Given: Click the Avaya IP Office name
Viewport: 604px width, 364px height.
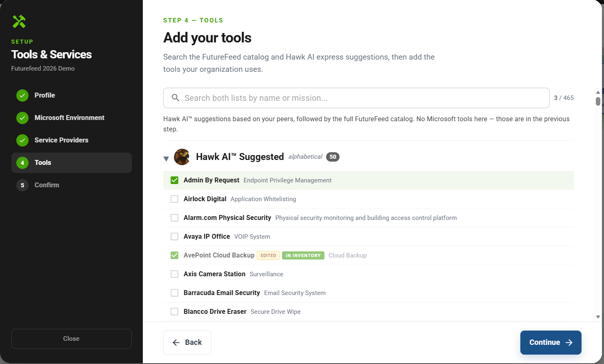Looking at the screenshot, I should (207, 237).
